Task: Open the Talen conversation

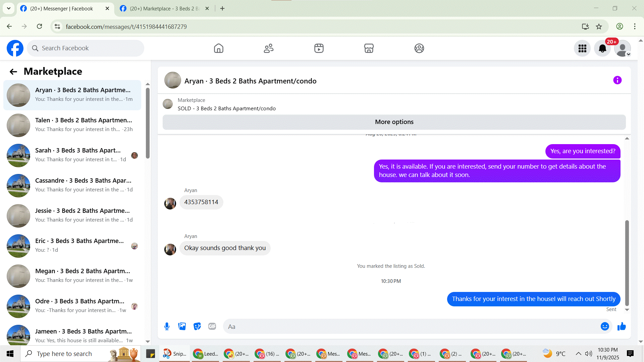Action: point(72,125)
